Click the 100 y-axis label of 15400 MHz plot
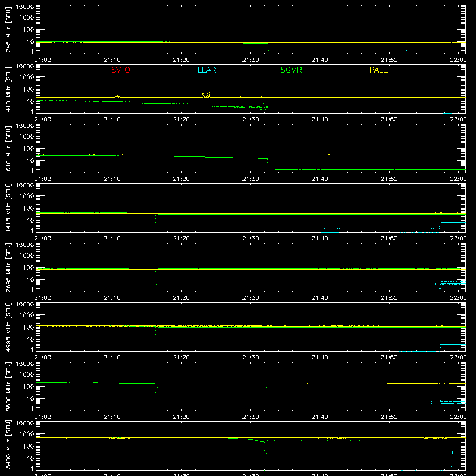 coord(29,446)
